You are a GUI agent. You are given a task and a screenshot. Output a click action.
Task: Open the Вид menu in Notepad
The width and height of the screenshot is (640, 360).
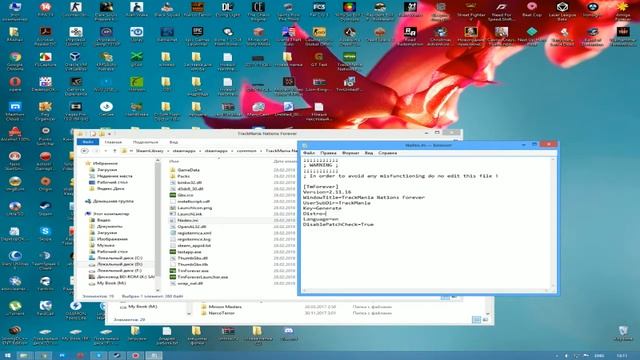point(369,153)
